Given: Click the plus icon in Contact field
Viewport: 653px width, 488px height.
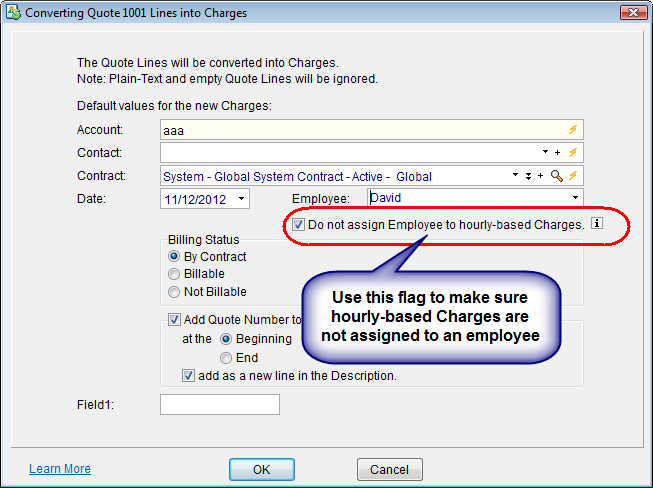Looking at the screenshot, I should point(557,153).
